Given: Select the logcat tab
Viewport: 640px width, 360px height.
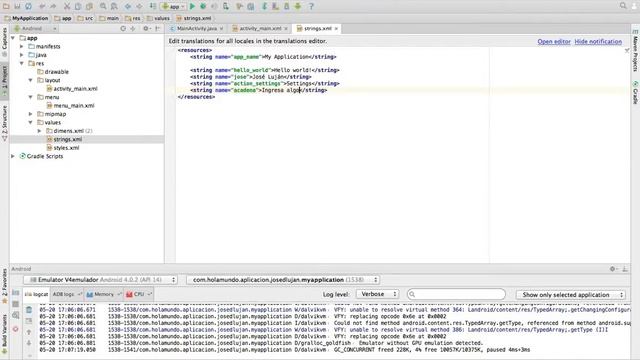Looking at the screenshot, I should coord(36,294).
